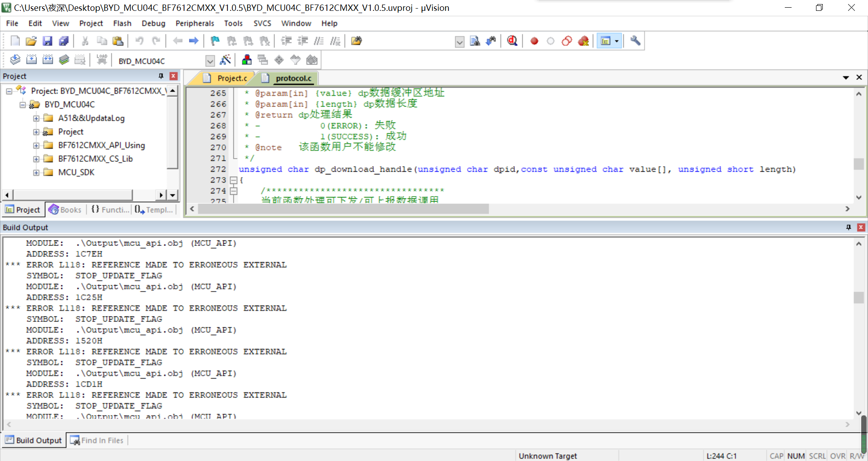The height and width of the screenshot is (461, 868).
Task: Collapse the BYD_MCU04C target node
Action: click(x=23, y=105)
